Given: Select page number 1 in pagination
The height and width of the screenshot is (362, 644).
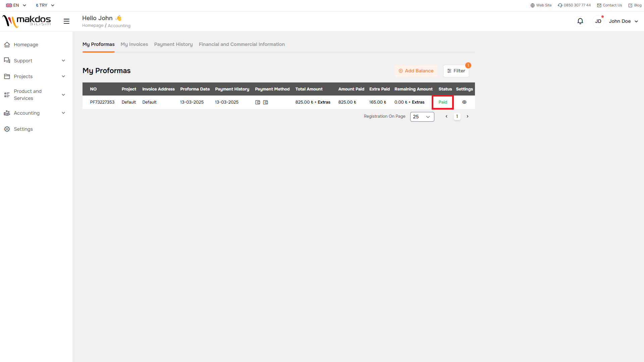Looking at the screenshot, I should [x=457, y=116].
